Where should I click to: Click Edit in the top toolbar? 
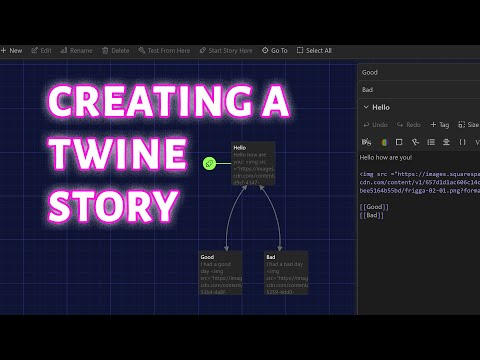[x=41, y=51]
